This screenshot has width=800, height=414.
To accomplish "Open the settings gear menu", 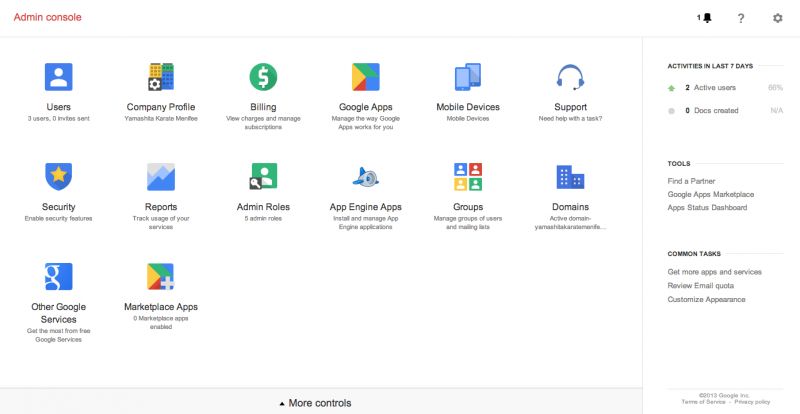I will click(778, 18).
